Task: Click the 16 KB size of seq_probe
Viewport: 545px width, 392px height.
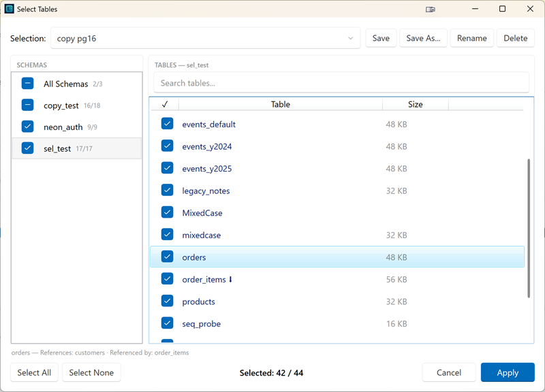Action: point(396,324)
